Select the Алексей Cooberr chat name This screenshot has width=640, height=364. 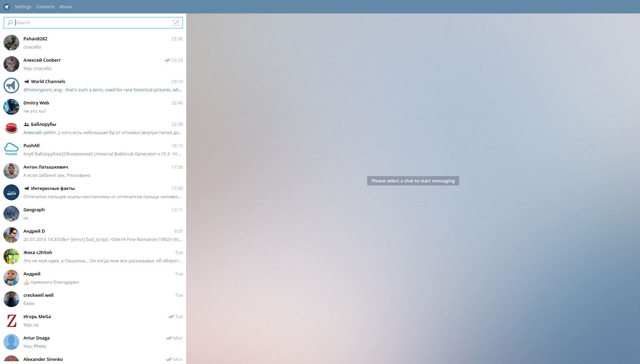[x=42, y=60]
